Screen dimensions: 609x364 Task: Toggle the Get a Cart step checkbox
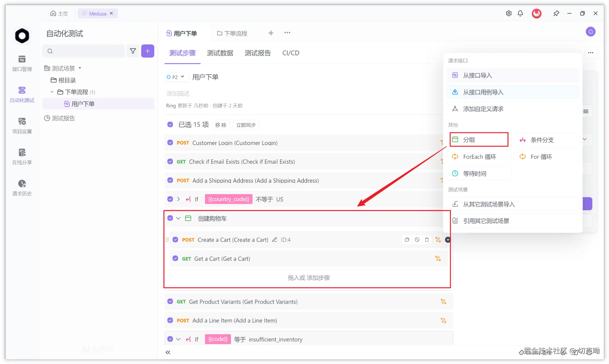tap(175, 258)
